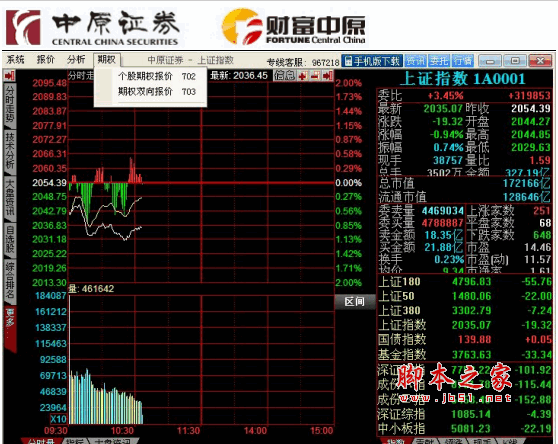Choose 期权双向报价 703 from menu
Viewport: 558px width, 444px height.
tap(157, 92)
